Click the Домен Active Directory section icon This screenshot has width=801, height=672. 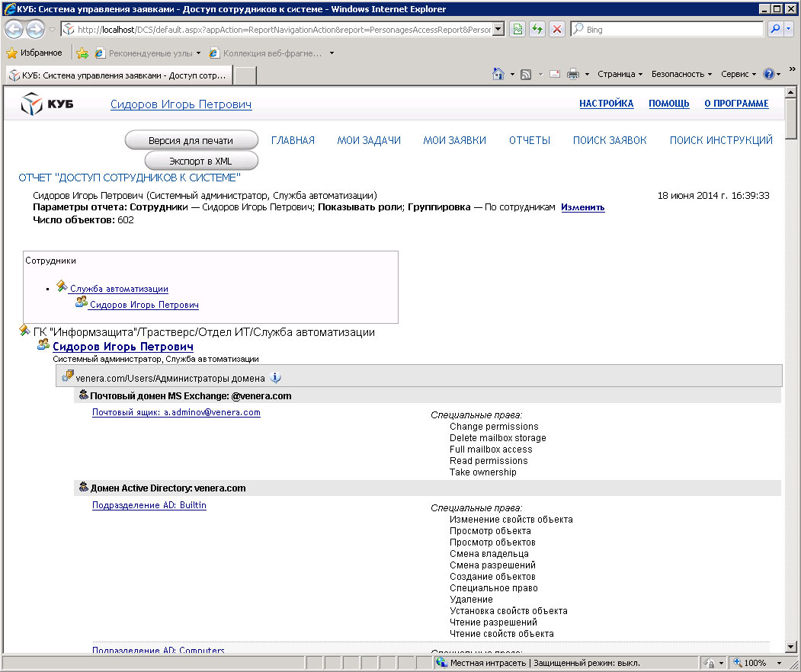[84, 487]
